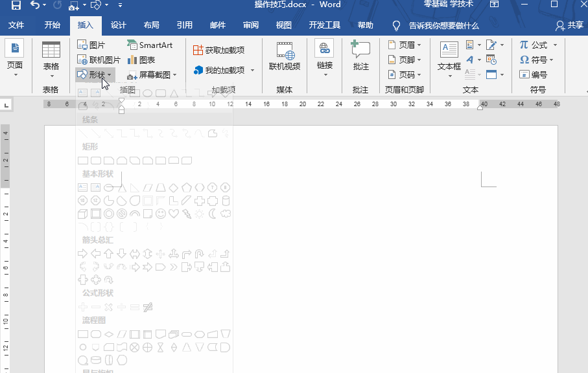
Task: Insert date and time icon in Text group
Action: (491, 60)
